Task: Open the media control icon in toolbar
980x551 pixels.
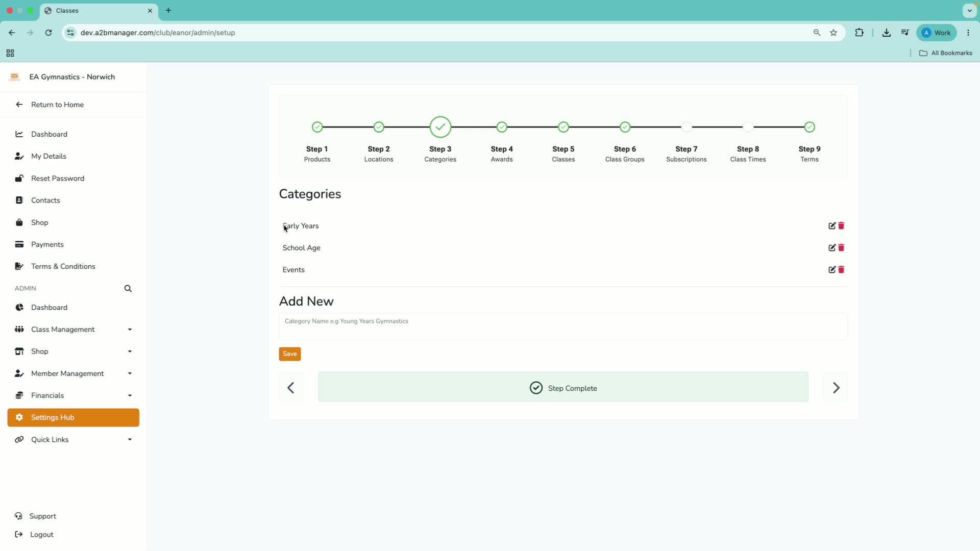Action: tap(905, 33)
